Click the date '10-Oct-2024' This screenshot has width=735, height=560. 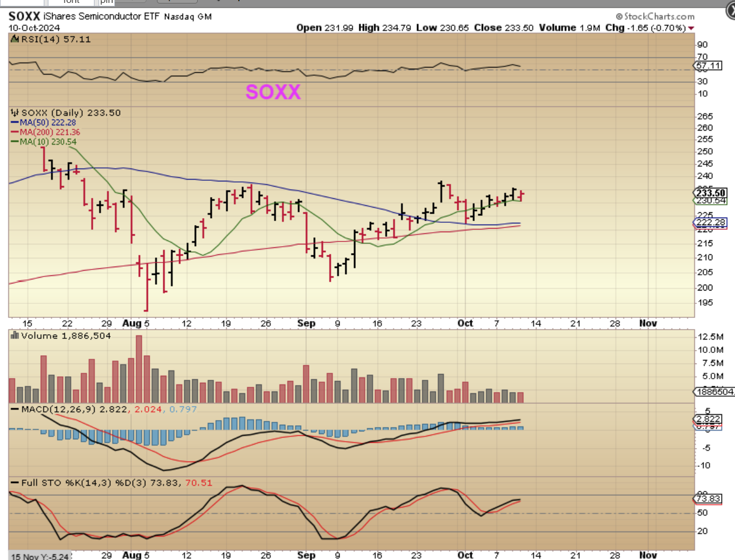coord(34,27)
